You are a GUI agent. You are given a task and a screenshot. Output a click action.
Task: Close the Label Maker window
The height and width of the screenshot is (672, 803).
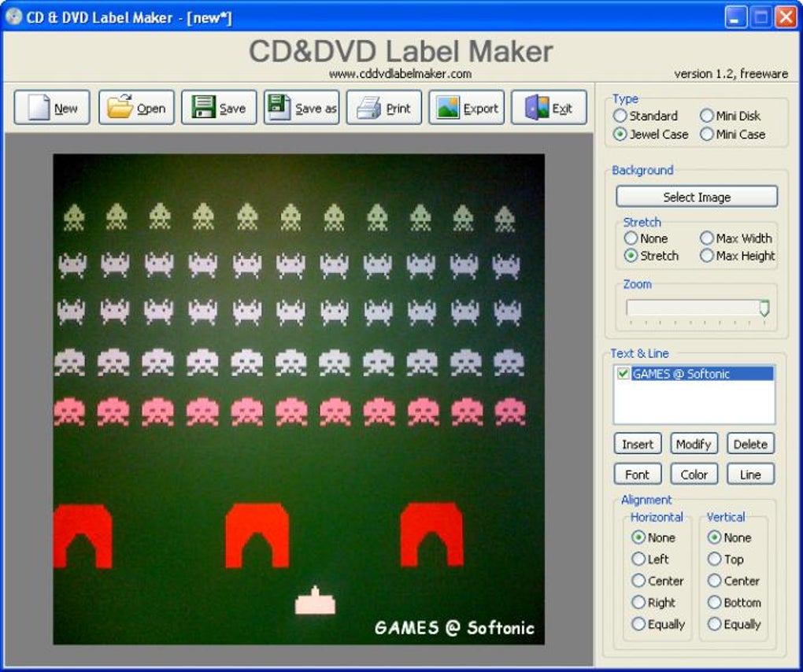(x=786, y=17)
